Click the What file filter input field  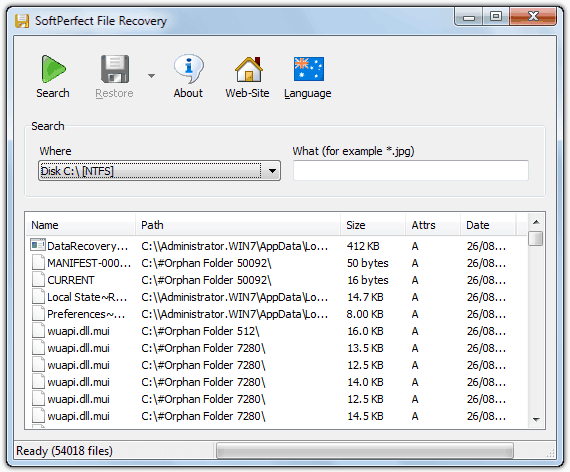coord(411,171)
